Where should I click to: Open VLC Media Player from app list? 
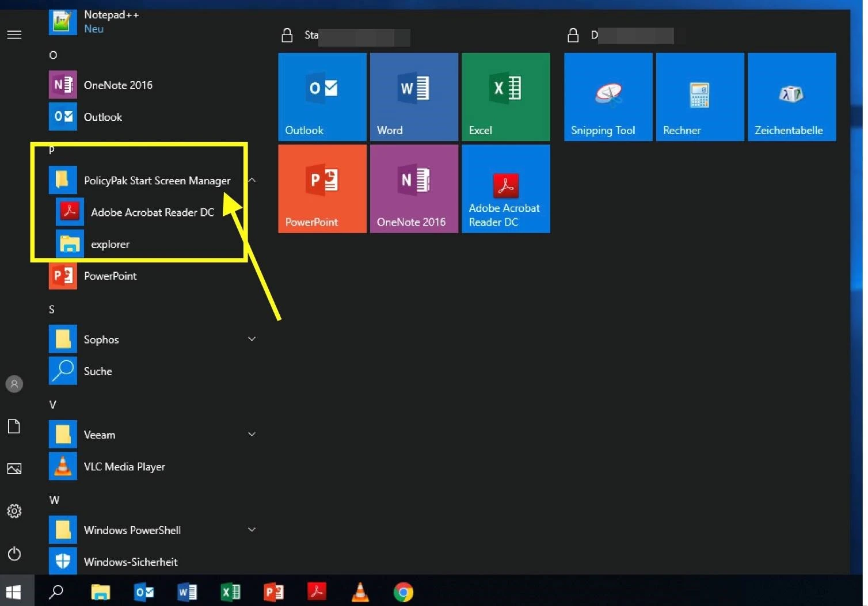click(124, 467)
